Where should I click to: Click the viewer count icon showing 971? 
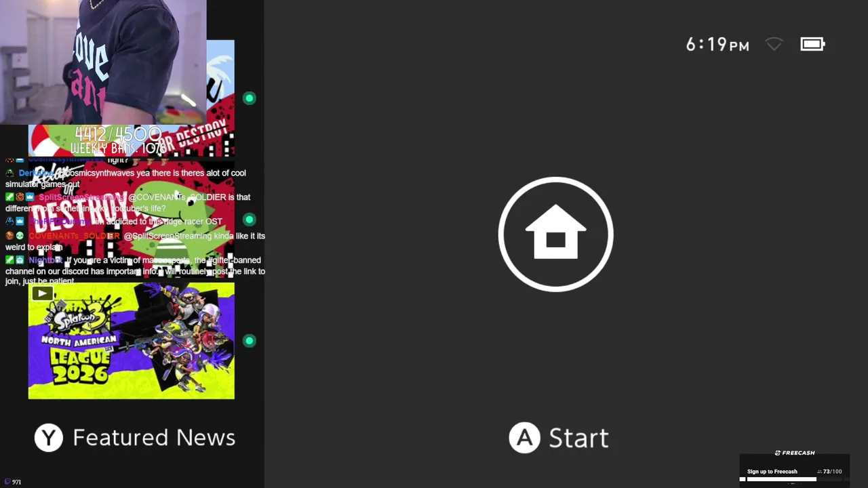point(7,482)
